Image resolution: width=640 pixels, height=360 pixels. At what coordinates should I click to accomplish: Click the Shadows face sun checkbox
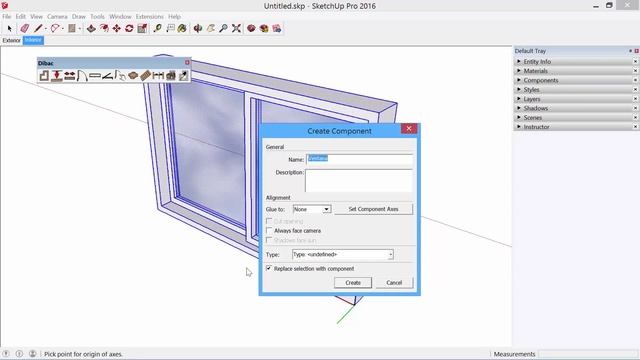coord(269,240)
